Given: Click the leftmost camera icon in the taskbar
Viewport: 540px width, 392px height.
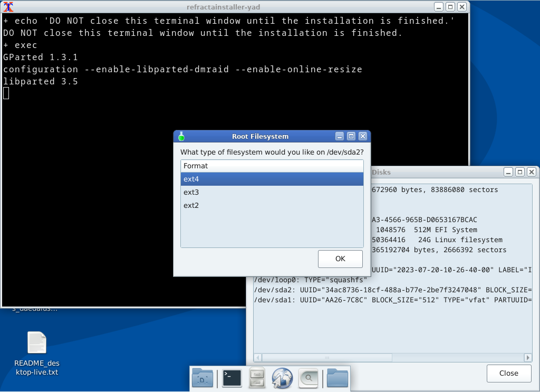Looking at the screenshot, I should 202,378.
